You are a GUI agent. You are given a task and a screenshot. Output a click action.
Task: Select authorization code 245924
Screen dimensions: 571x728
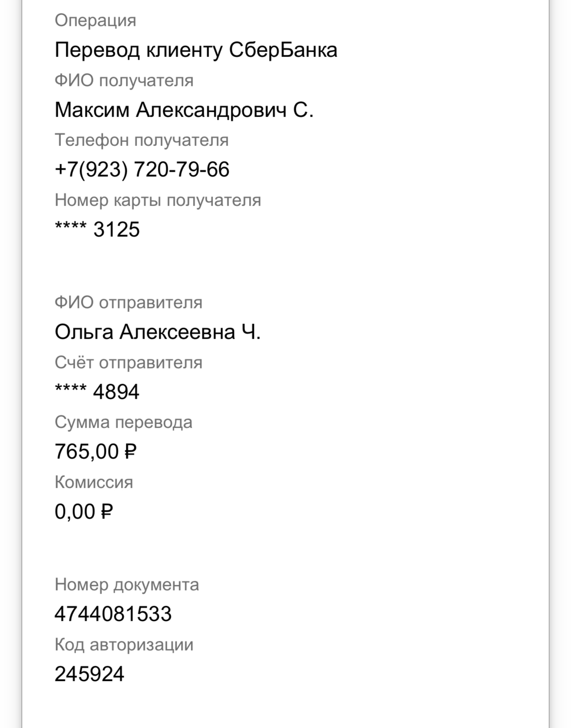89,674
